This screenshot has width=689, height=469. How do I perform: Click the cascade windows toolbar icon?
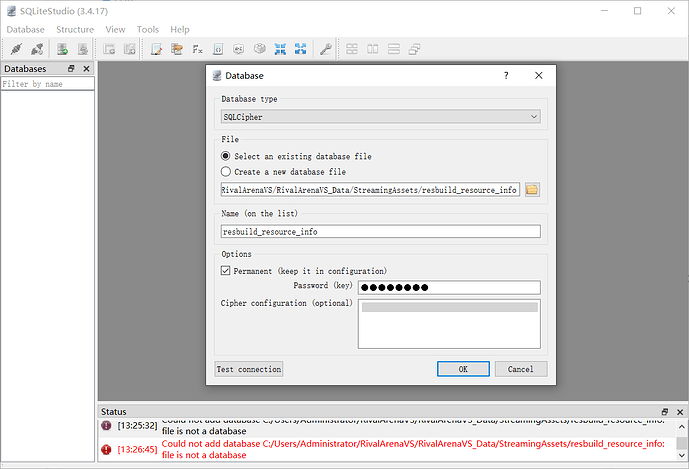tap(414, 48)
